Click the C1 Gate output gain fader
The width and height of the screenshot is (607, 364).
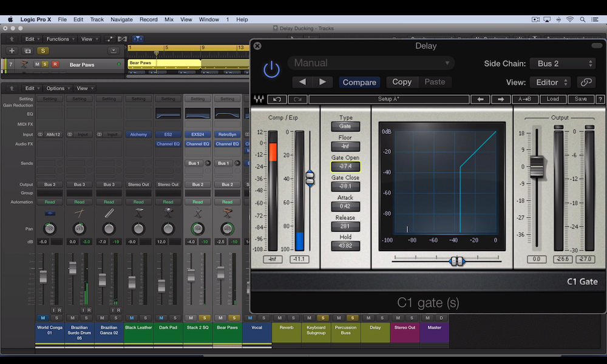pyautogui.click(x=537, y=166)
